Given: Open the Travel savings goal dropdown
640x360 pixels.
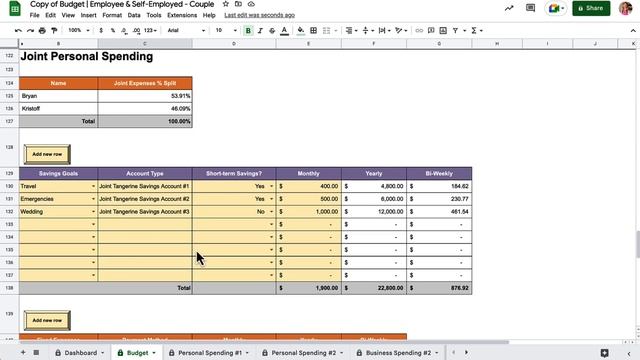Looking at the screenshot, I should tap(93, 186).
